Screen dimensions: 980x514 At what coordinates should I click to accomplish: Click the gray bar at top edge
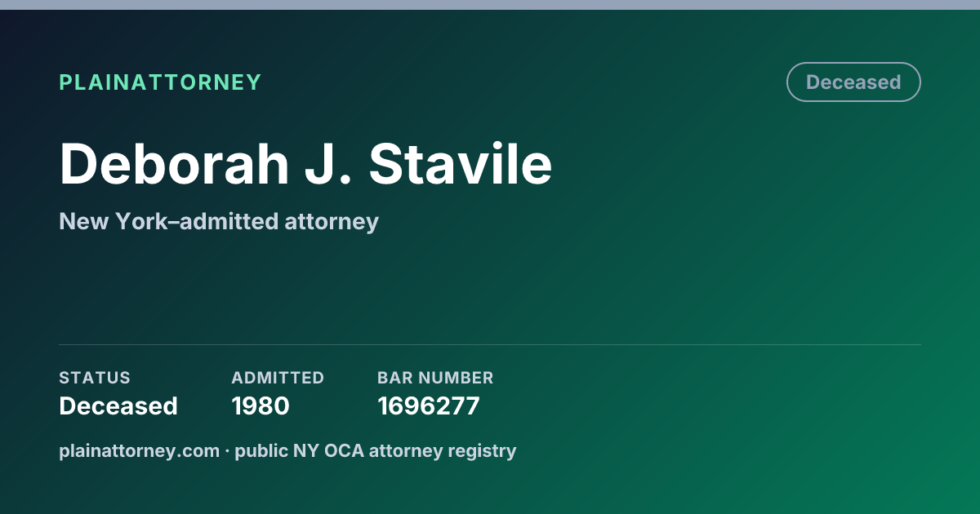point(490,5)
